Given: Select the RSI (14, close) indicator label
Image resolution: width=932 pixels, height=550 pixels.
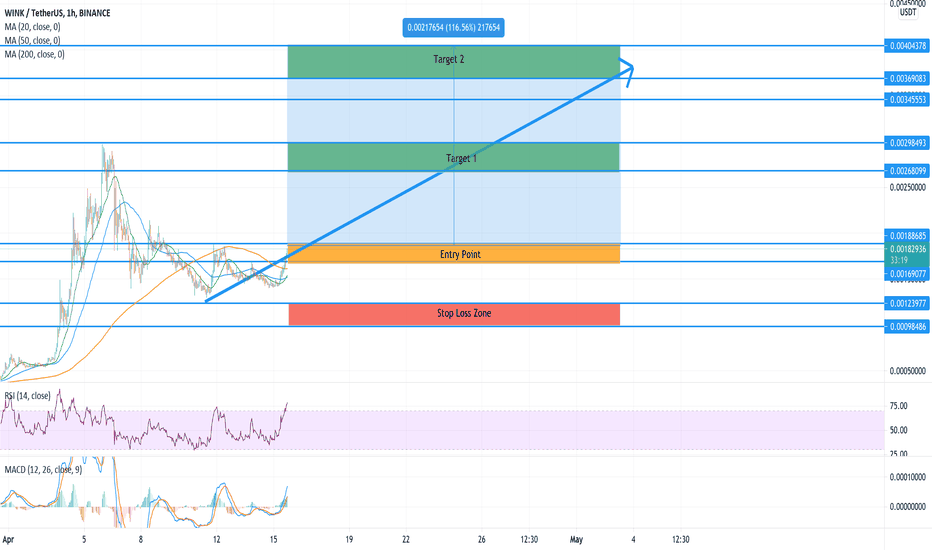Looking at the screenshot, I should (27, 396).
